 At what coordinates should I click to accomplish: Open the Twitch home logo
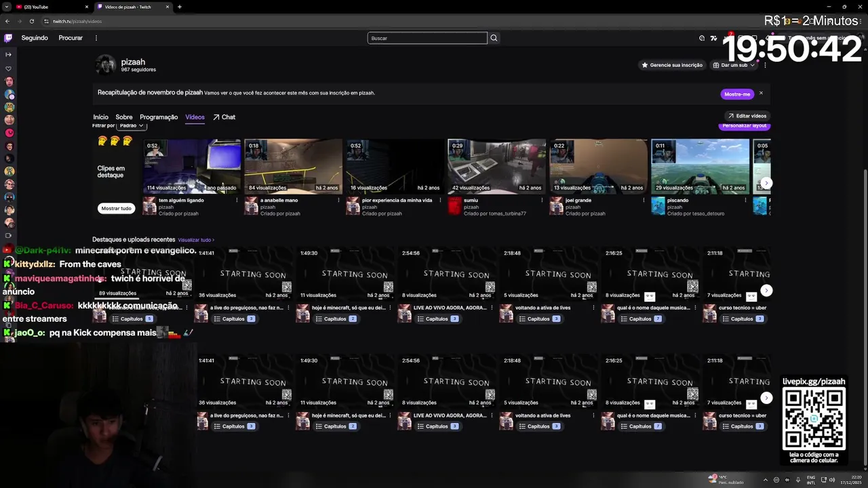click(x=8, y=38)
